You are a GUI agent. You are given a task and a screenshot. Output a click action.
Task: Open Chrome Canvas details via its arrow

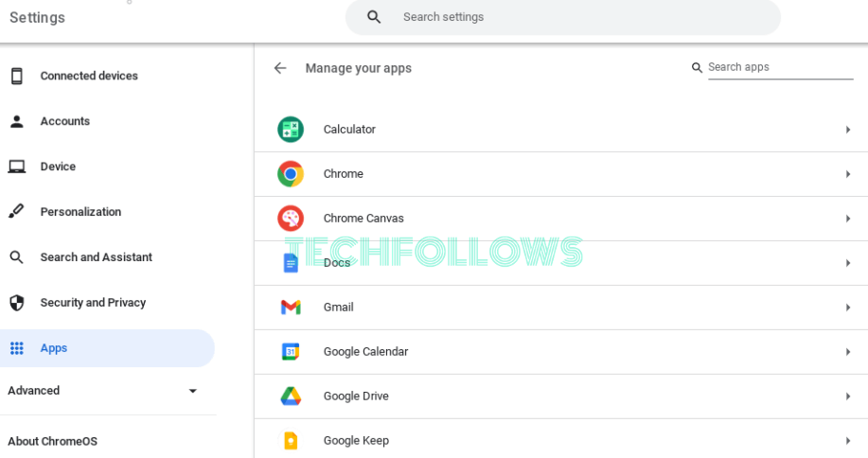[848, 219]
